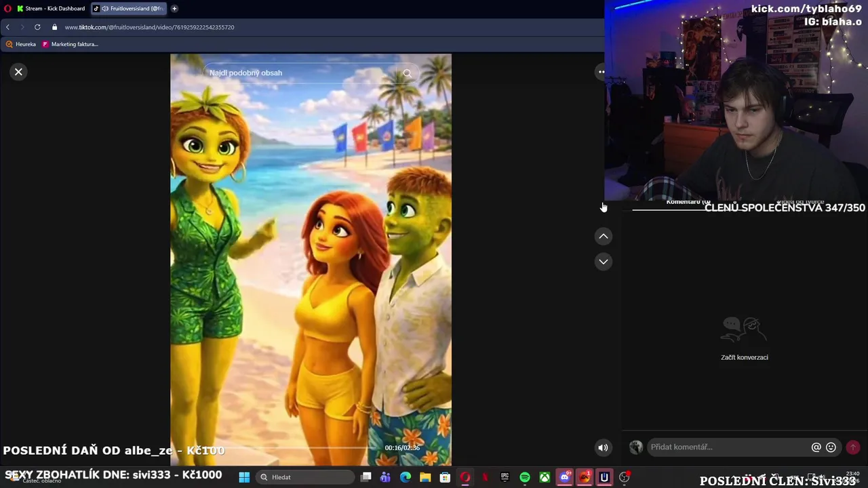The image size is (868, 488).
Task: Reload the TikTok page
Action: (37, 27)
